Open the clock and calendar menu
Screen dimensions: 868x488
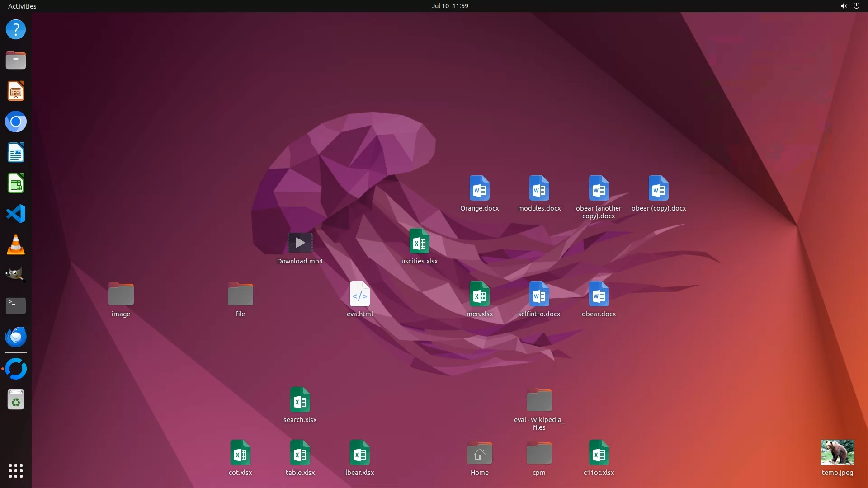tap(449, 6)
